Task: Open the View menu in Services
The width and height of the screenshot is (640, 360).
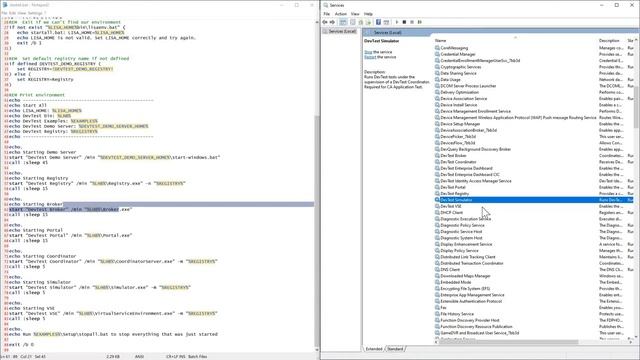Action: (x=355, y=14)
